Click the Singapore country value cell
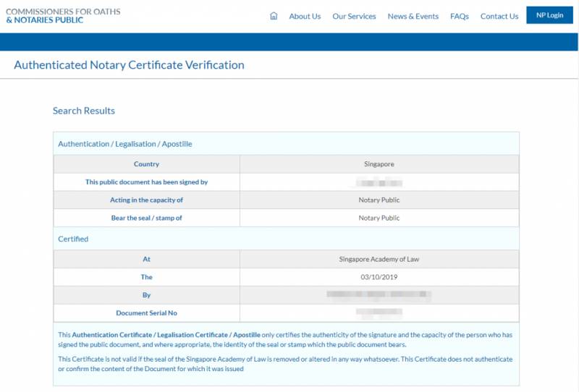 (379, 164)
